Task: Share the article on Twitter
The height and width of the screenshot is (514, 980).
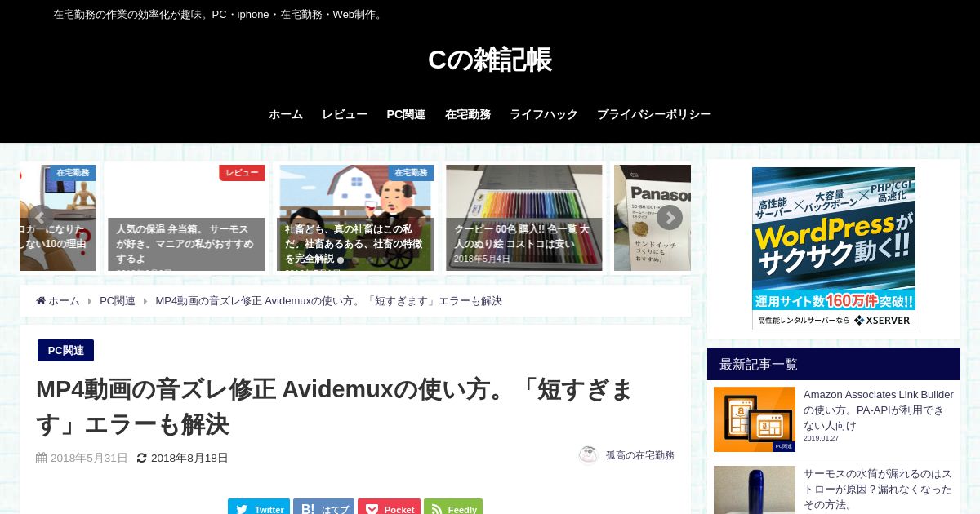Action: click(259, 507)
